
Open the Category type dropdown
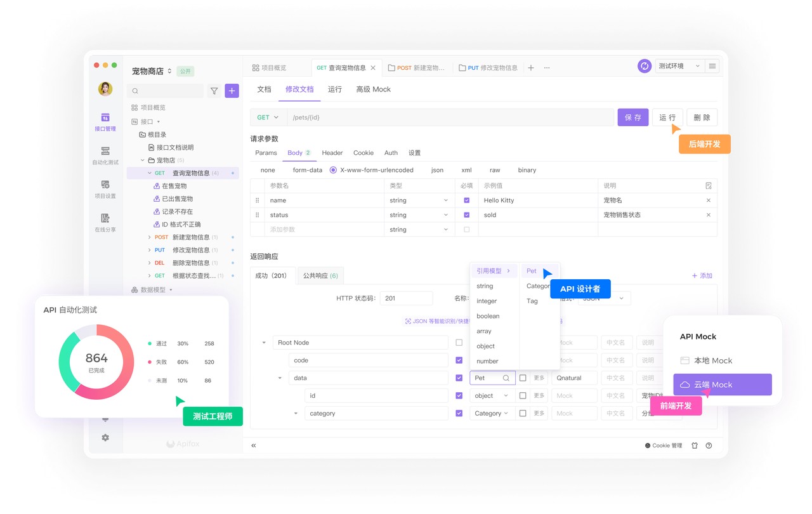492,413
